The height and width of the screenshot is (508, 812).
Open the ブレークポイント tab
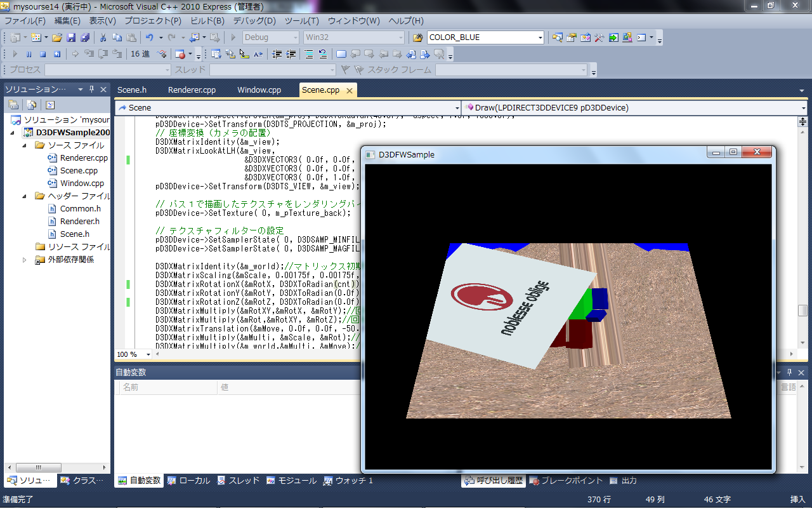(566, 481)
